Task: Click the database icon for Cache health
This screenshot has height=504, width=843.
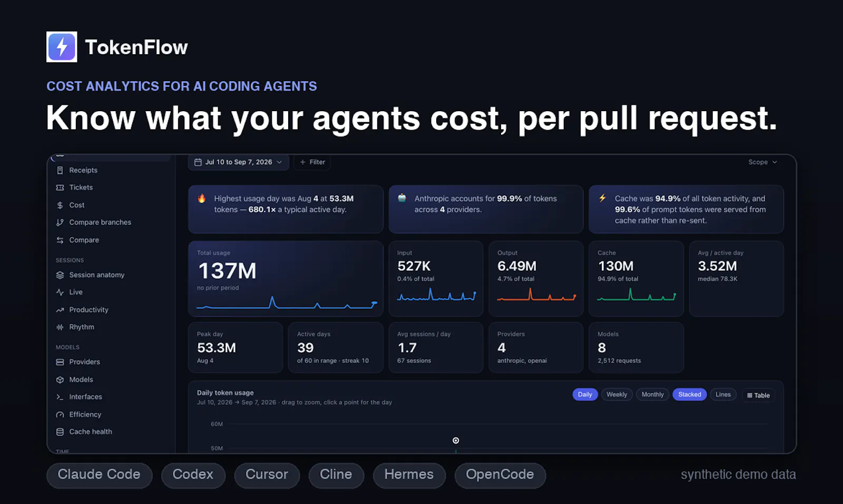Action: pos(60,432)
